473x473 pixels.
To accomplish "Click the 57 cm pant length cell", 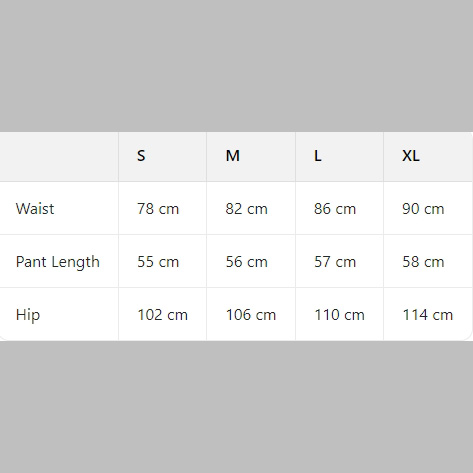I will coord(339,261).
